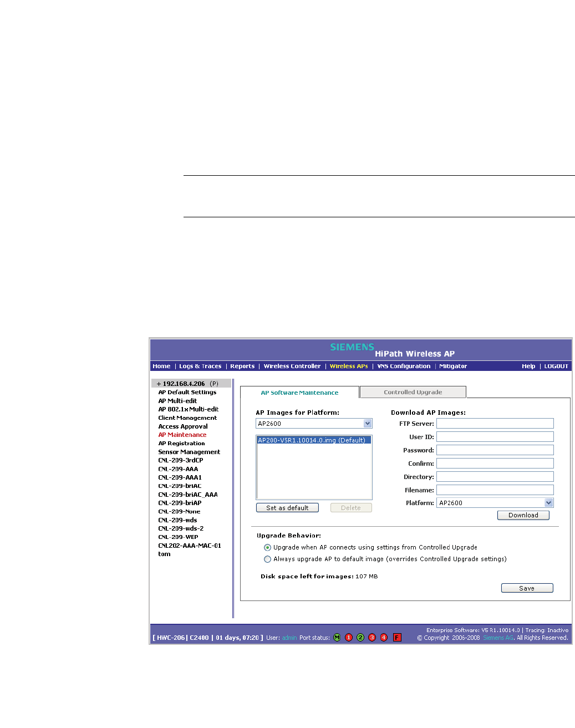Open Wireless Controller menu

(x=292, y=366)
